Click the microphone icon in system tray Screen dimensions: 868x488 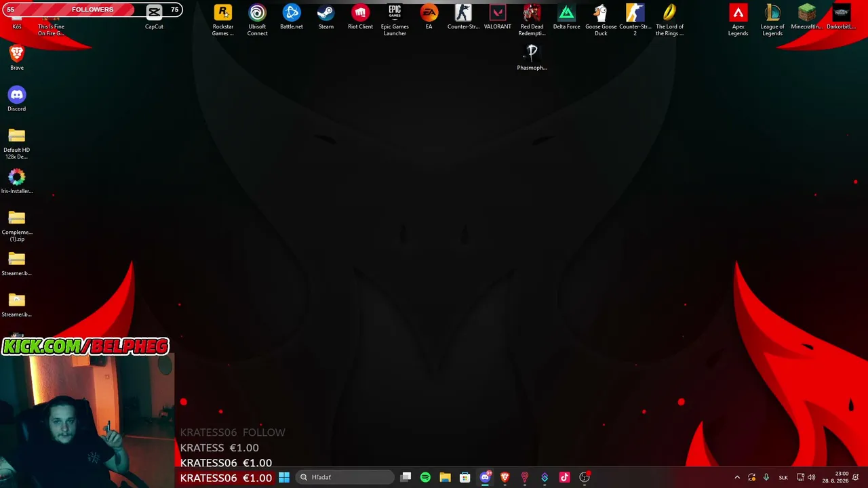pyautogui.click(x=766, y=477)
